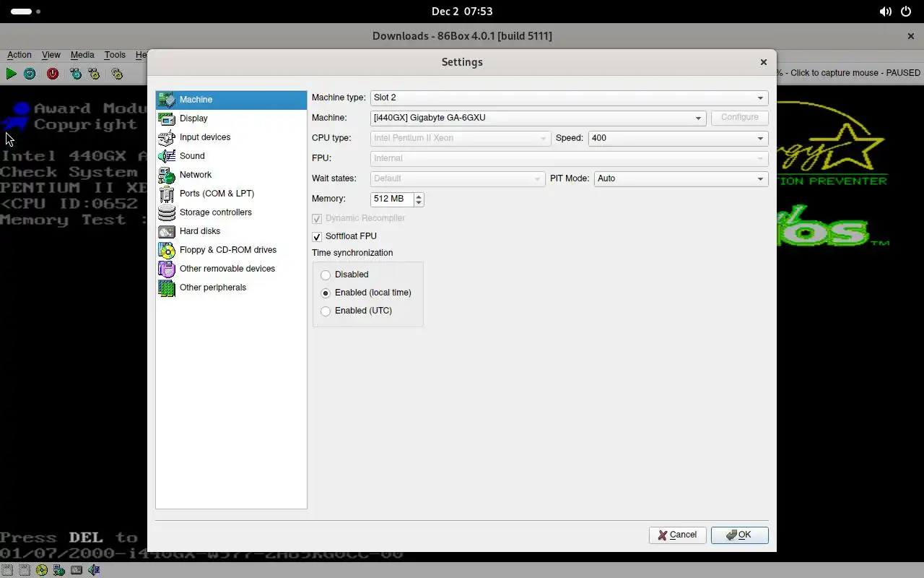The height and width of the screenshot is (578, 924).
Task: Open the Machine type dropdown
Action: [x=569, y=98]
